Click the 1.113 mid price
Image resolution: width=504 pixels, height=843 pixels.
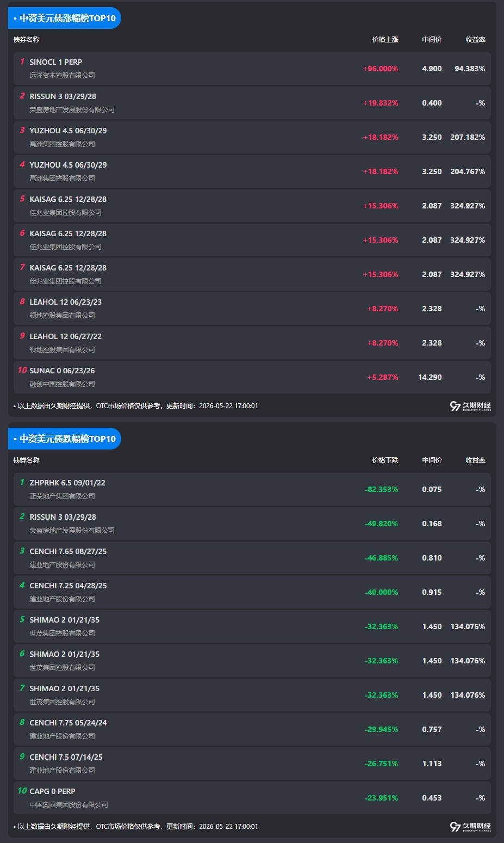(x=432, y=764)
